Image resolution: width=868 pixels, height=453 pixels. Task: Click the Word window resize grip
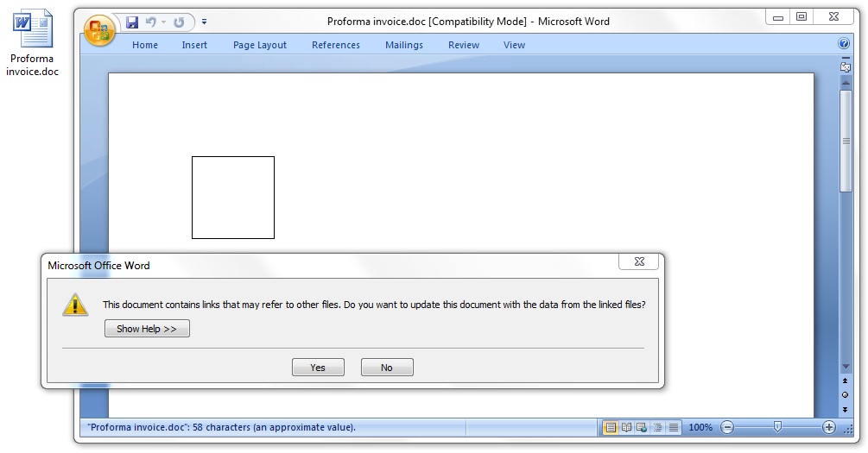click(848, 430)
